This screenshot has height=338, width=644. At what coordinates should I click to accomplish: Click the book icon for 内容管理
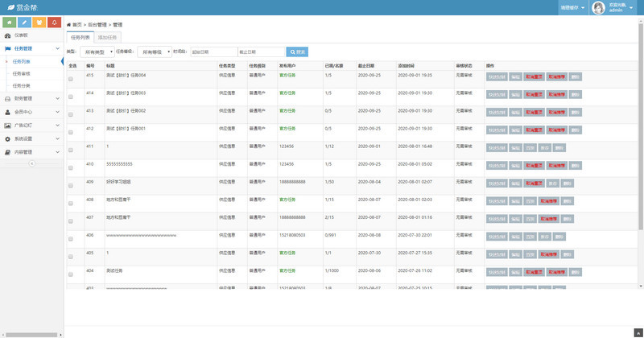tap(7, 152)
